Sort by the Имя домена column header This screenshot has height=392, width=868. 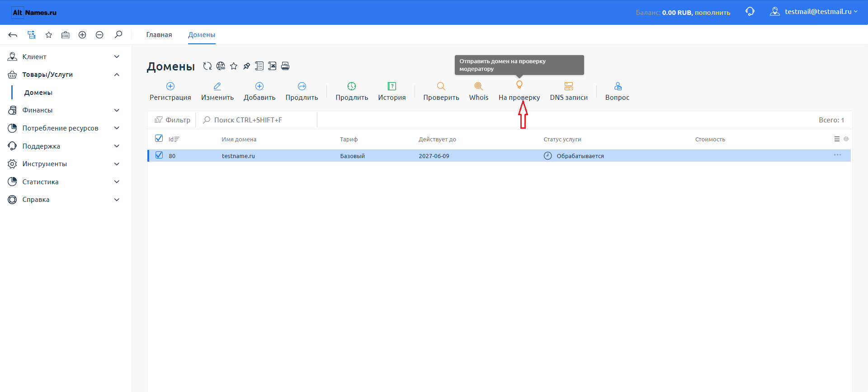coord(239,139)
